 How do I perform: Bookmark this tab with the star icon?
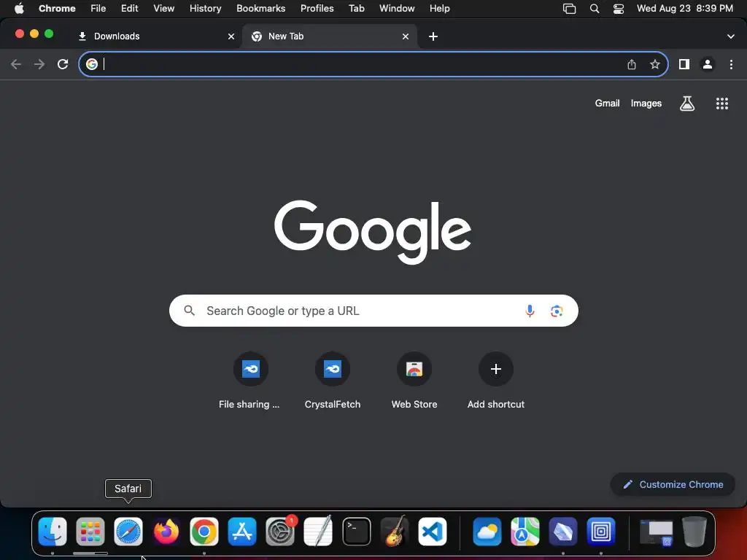pos(655,64)
